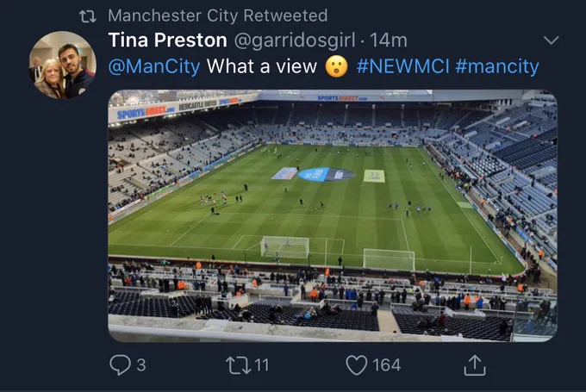The height and width of the screenshot is (392, 586).
Task: Retweet using the retweet arrows icon
Action: pyautogui.click(x=239, y=365)
